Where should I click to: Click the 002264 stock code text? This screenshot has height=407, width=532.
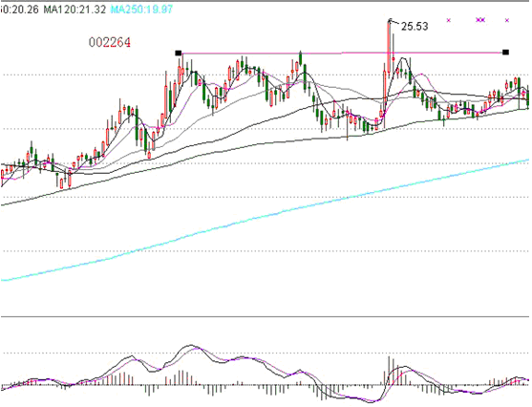click(110, 42)
